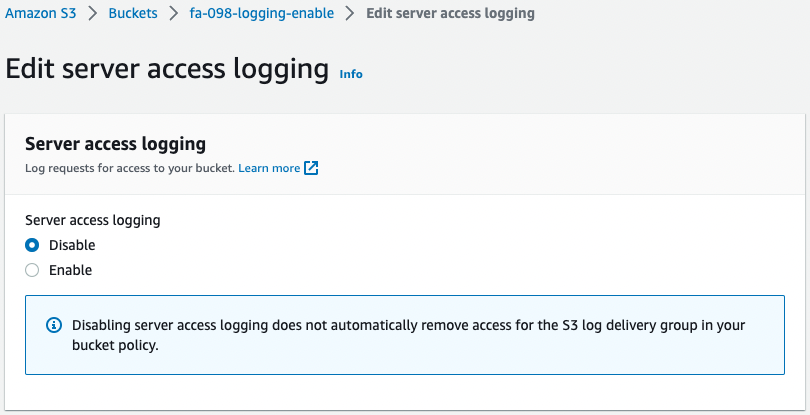The image size is (810, 415).
Task: Navigate to the Buckets breadcrumb
Action: [x=133, y=13]
